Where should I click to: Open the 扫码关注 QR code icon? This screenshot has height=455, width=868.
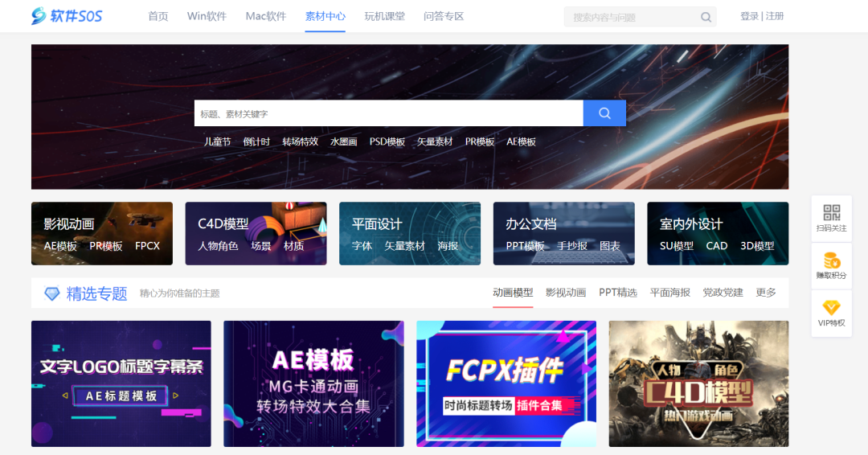(831, 213)
